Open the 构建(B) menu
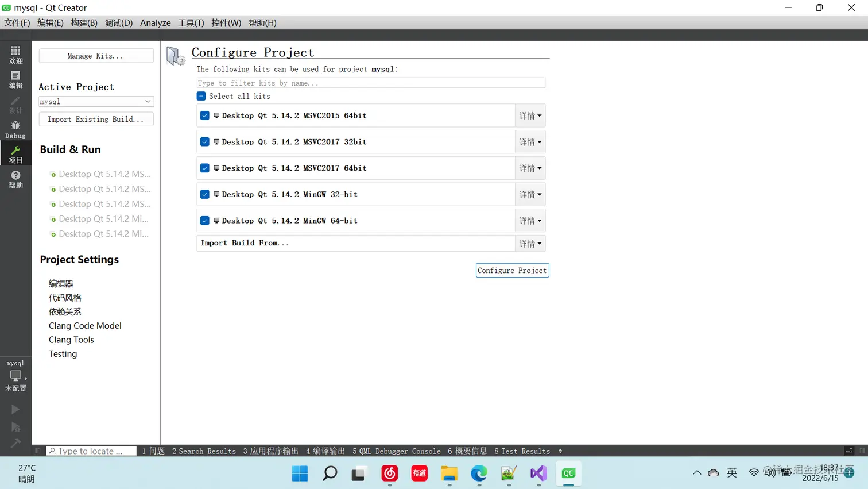This screenshot has width=868, height=489. (84, 23)
